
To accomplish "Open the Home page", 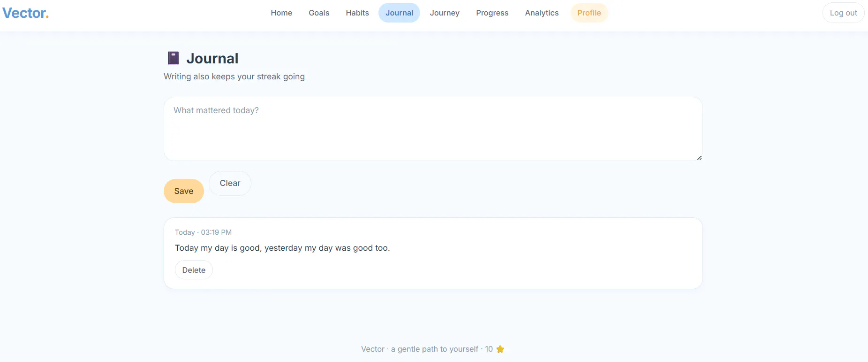I will pyautogui.click(x=281, y=13).
